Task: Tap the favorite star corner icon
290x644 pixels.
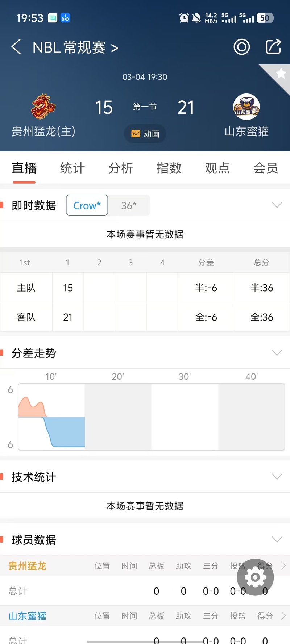Action: [281, 74]
